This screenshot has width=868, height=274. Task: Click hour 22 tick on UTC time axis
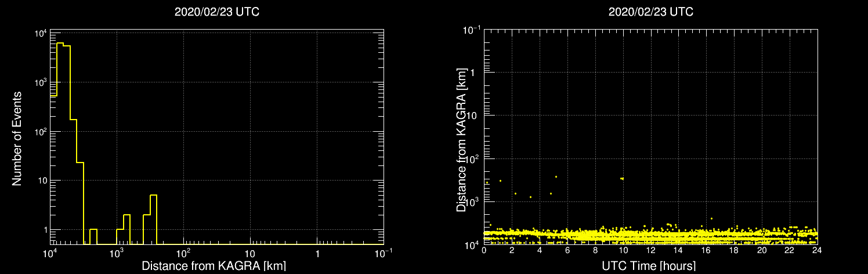(x=790, y=250)
